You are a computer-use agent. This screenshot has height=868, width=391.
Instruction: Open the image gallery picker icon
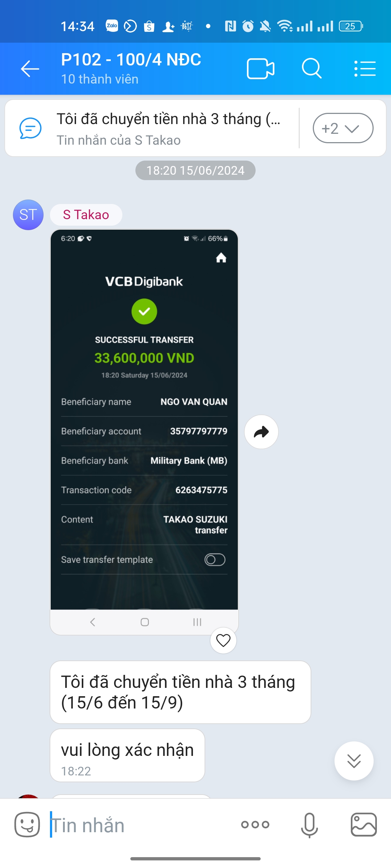pos(364,825)
